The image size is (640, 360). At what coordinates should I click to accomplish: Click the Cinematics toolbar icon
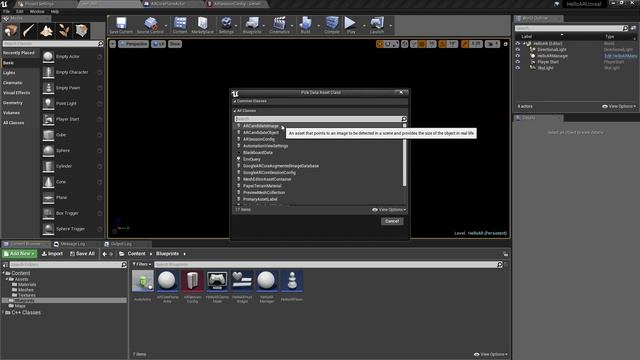pyautogui.click(x=279, y=25)
